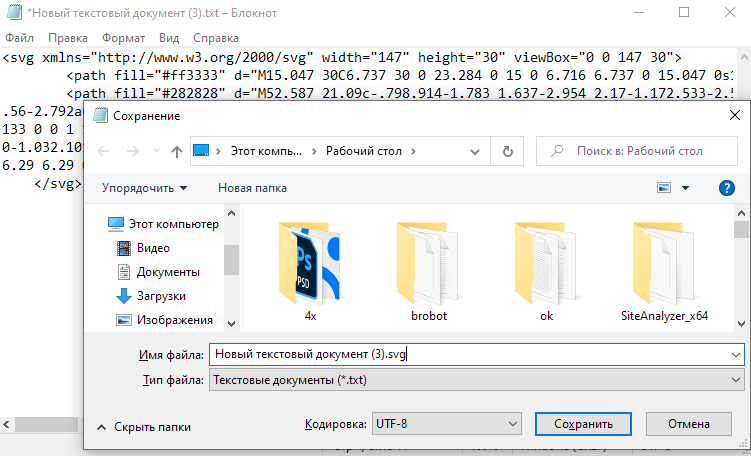Select the brobot folder
Image resolution: width=751 pixels, height=456 pixels.
click(429, 271)
